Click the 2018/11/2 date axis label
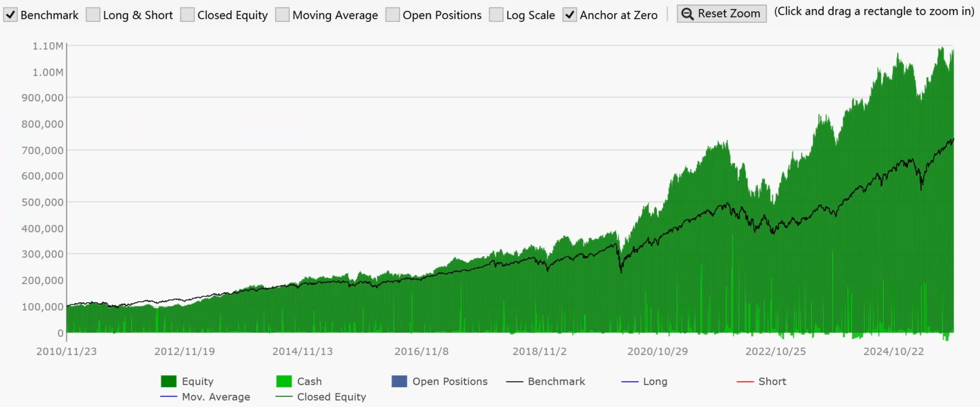 click(539, 351)
